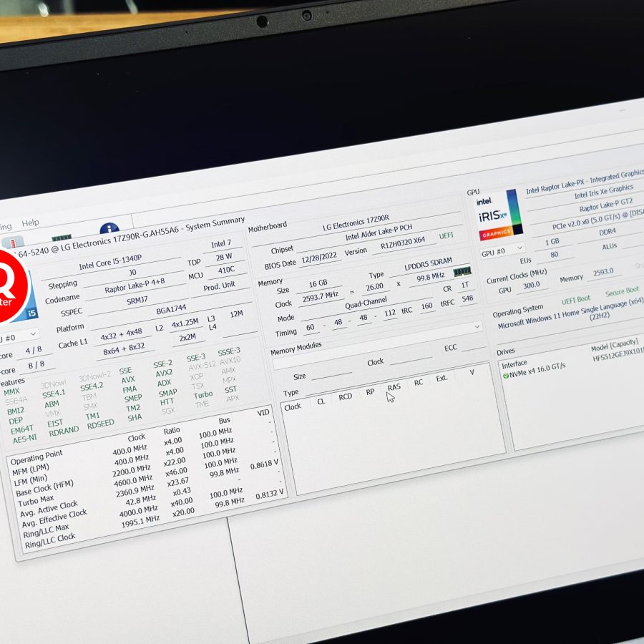The height and width of the screenshot is (644, 644).
Task: Click the 4600.0 MHz turbo clock value
Action: pos(133,482)
